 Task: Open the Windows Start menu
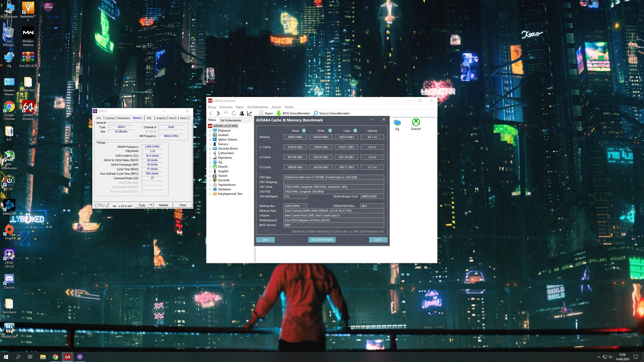6,357
